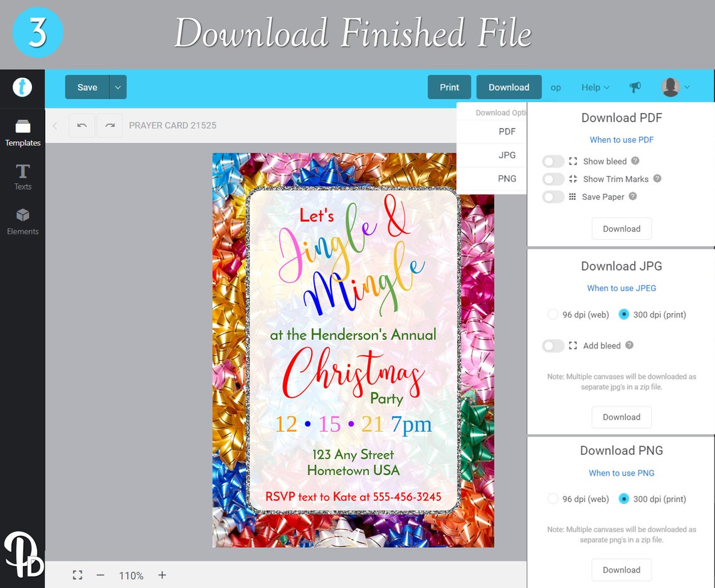Image resolution: width=715 pixels, height=588 pixels.
Task: Click the megaphone announcements icon
Action: tap(635, 87)
